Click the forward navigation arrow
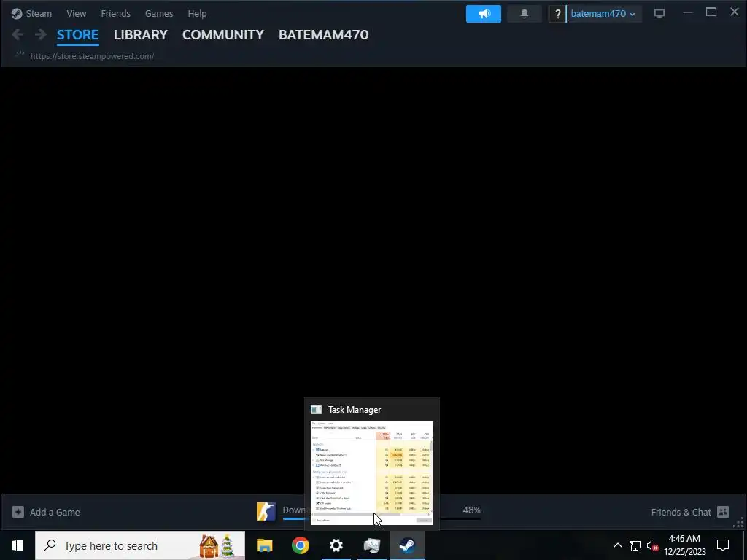Viewport: 747px width, 560px height. tap(41, 34)
